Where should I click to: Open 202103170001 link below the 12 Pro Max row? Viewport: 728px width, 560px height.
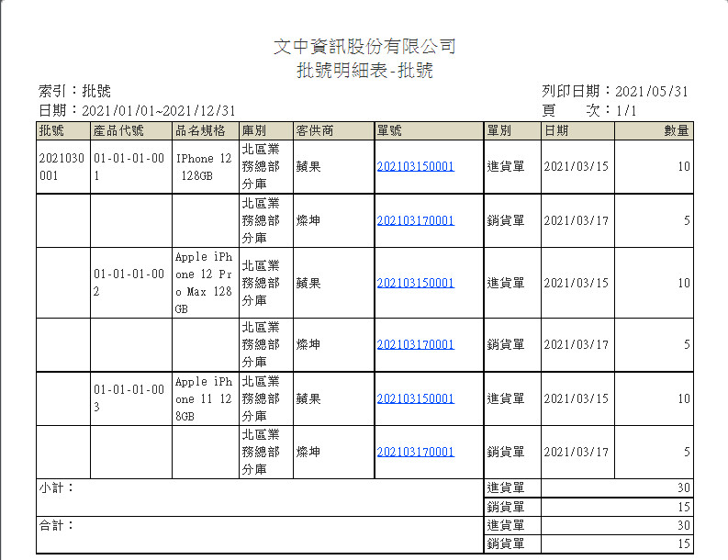coord(415,344)
